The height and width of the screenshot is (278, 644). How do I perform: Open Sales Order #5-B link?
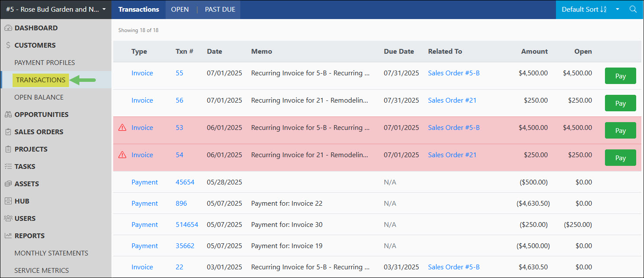454,73
